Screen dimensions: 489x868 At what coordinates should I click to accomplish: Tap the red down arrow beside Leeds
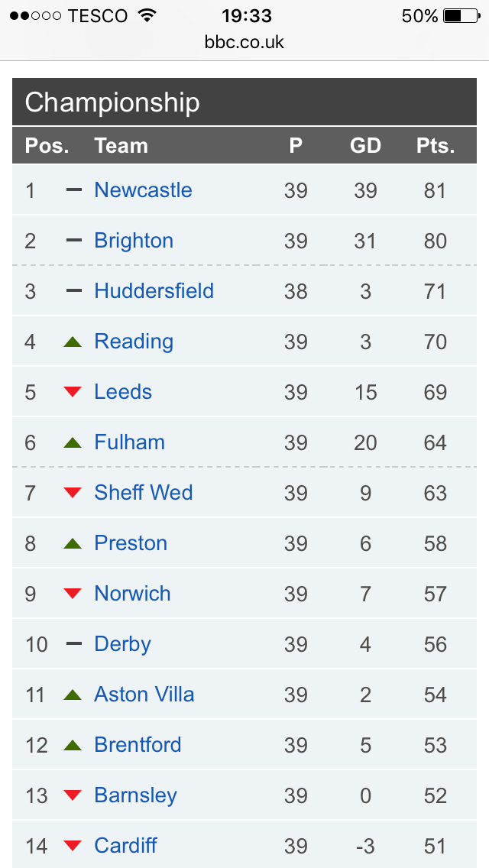pyautogui.click(x=73, y=392)
